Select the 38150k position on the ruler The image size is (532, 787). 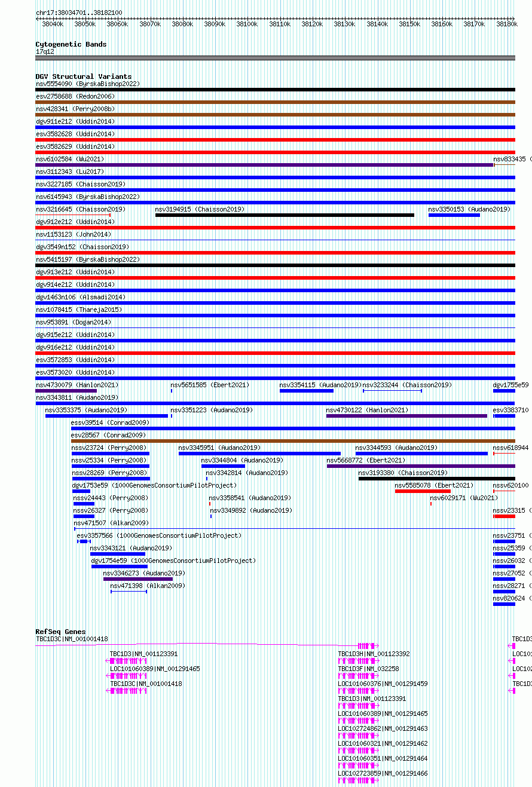click(x=409, y=25)
